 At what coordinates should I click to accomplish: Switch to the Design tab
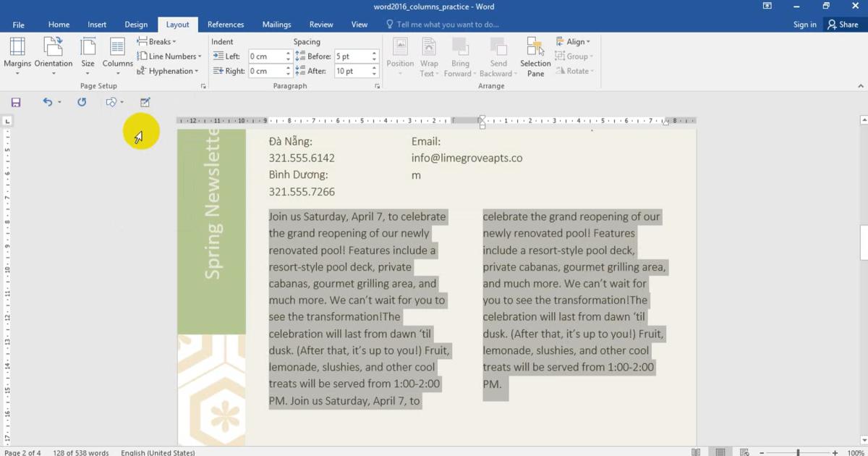click(136, 25)
